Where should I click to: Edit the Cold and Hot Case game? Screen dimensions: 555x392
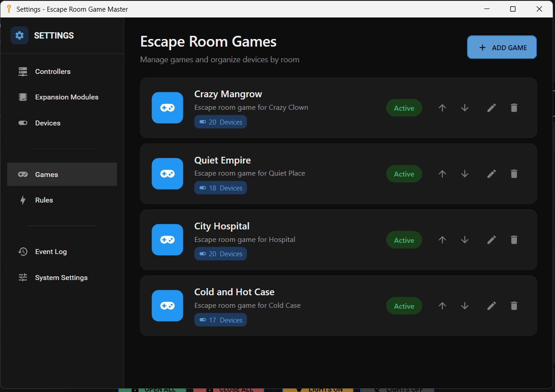pyautogui.click(x=492, y=306)
